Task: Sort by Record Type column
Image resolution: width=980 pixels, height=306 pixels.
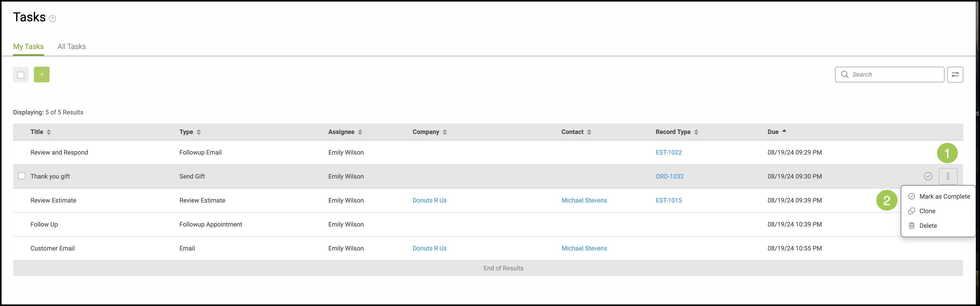Action: click(x=696, y=132)
